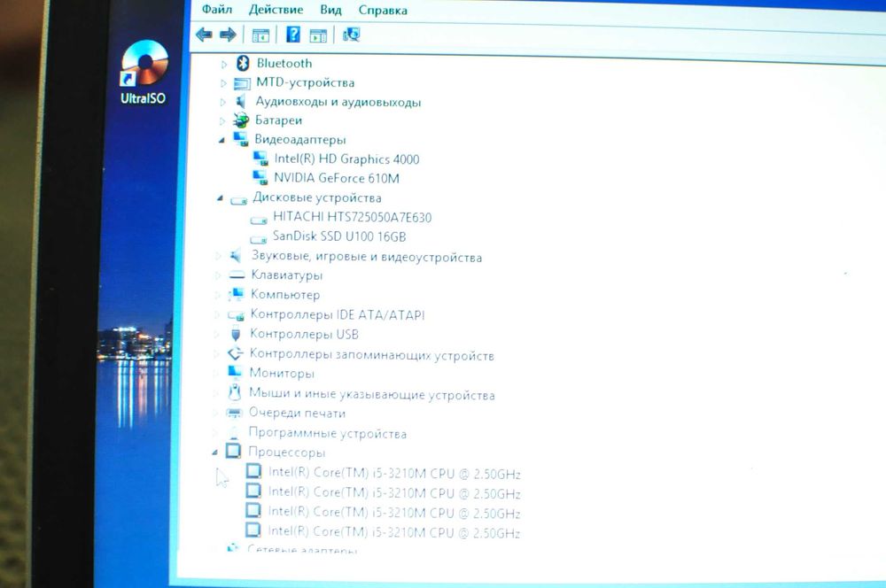The height and width of the screenshot is (588, 886).
Task: Click the properties pane toolbar icon
Action: click(318, 36)
